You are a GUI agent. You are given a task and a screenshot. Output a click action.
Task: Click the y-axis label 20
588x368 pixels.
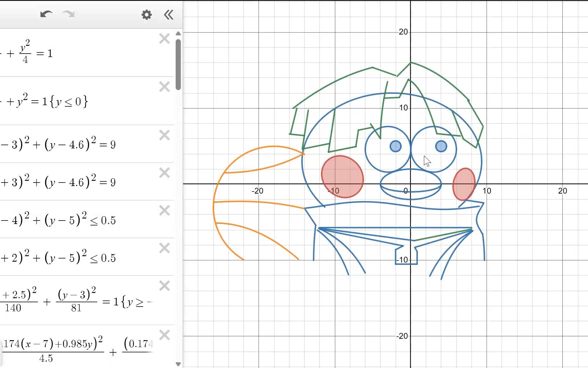[403, 32]
